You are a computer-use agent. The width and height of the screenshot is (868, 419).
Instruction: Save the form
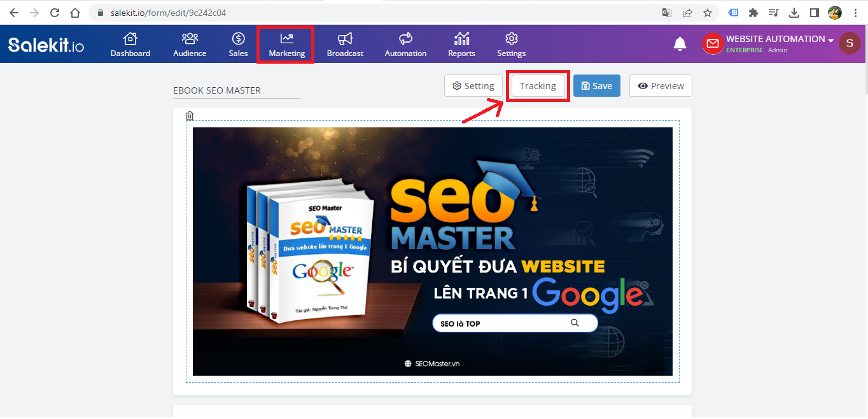597,86
